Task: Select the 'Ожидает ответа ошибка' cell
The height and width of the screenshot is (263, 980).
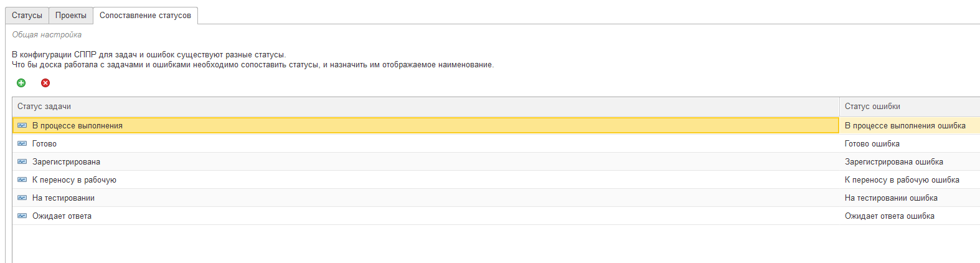Action: tap(889, 216)
